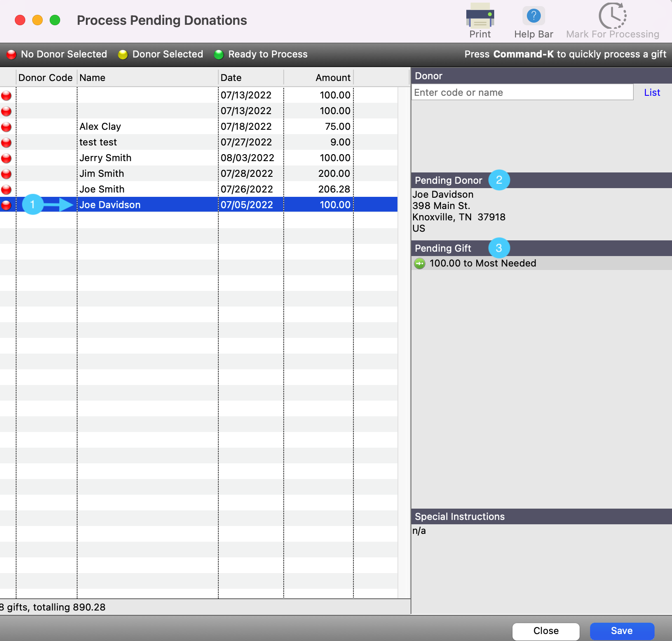Open the Help Bar question mark icon
The image size is (672, 641).
point(533,17)
